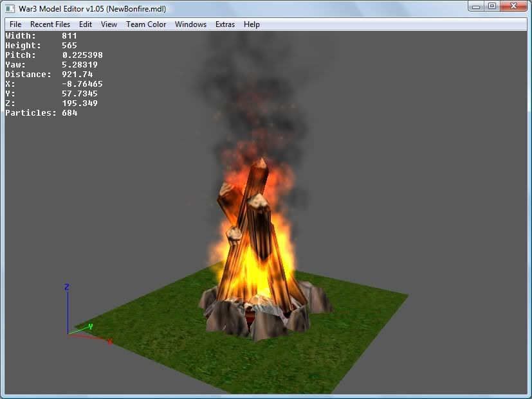Click the Yaw value 5.28319
532x399 pixels.
click(80, 65)
